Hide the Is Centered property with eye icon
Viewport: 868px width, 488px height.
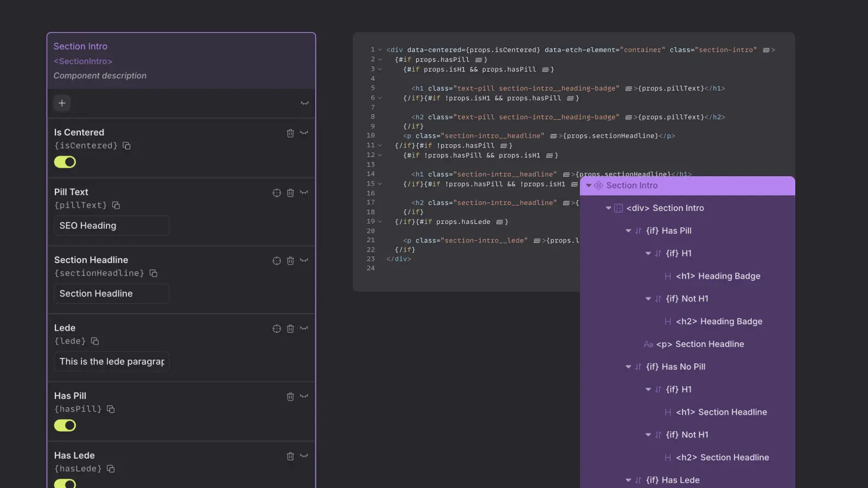point(304,133)
